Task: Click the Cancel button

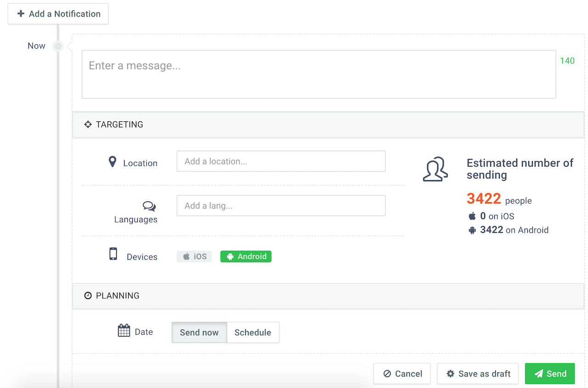Action: [x=402, y=374]
